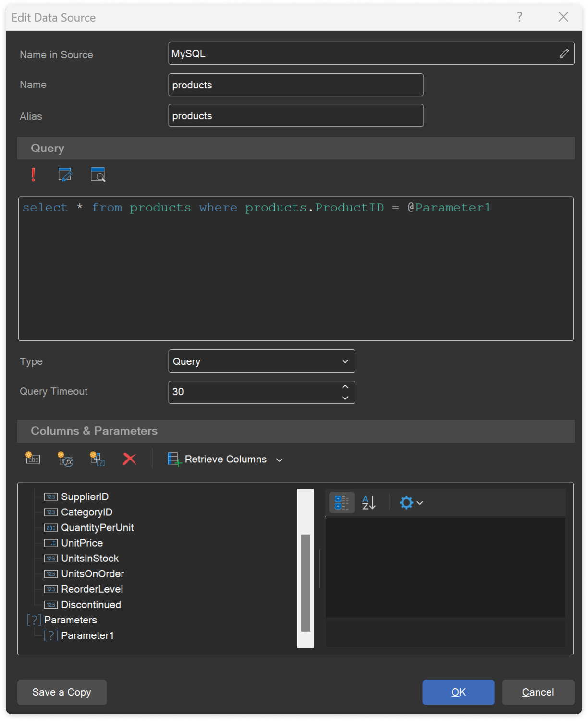Select the CategoryID column

point(78,512)
